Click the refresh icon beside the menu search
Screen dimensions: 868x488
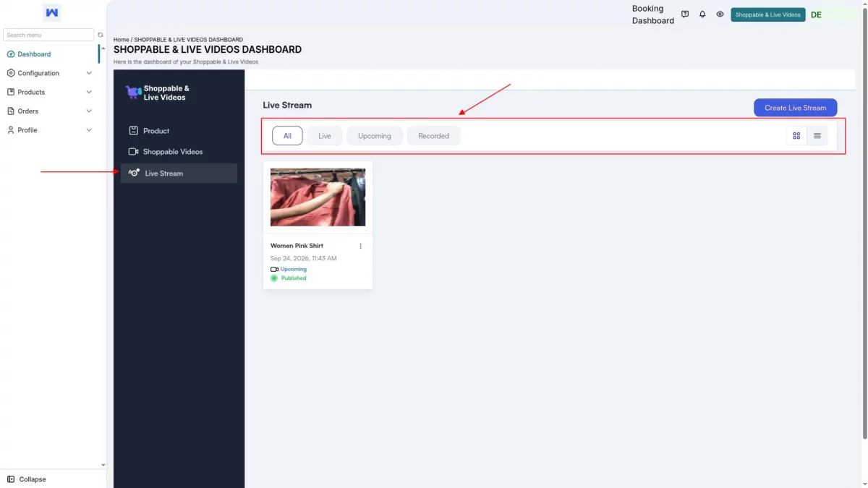[101, 35]
